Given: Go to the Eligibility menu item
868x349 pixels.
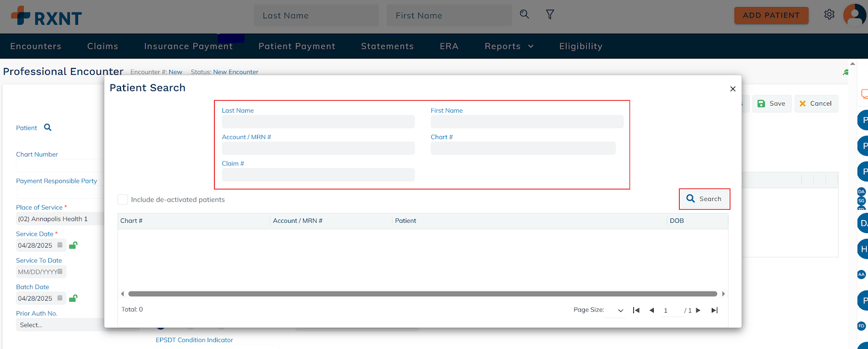Looking at the screenshot, I should (x=580, y=47).
